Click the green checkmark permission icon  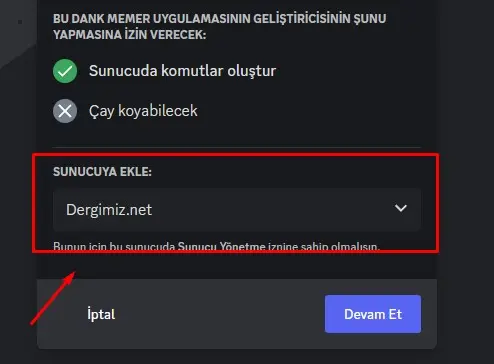click(65, 71)
